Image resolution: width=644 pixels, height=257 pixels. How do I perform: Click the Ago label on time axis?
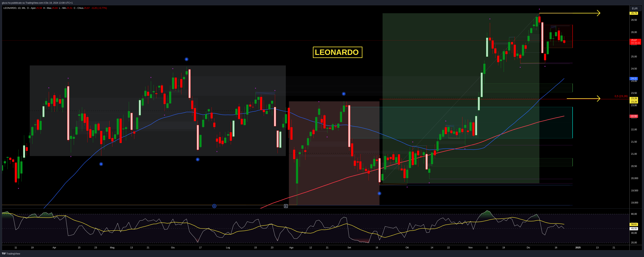[x=291, y=248]
